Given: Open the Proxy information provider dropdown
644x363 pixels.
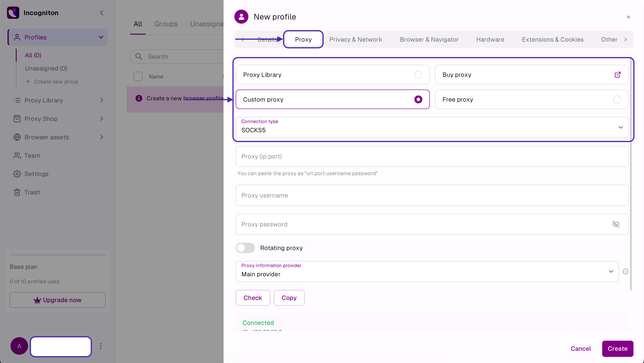Looking at the screenshot, I should (427, 271).
